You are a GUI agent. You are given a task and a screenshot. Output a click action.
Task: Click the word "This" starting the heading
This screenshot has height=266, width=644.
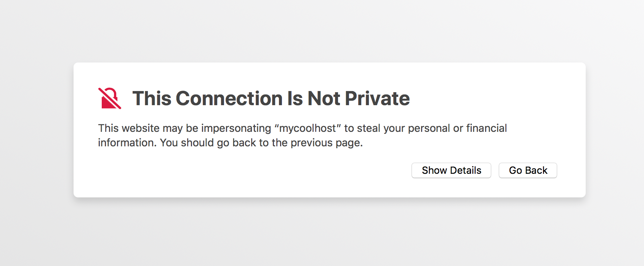pyautogui.click(x=152, y=98)
